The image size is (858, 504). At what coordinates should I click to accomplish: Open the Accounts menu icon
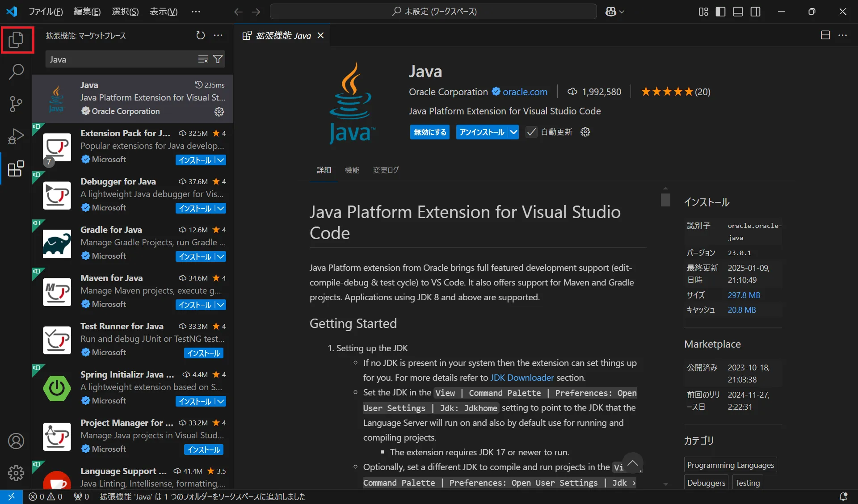(x=16, y=441)
